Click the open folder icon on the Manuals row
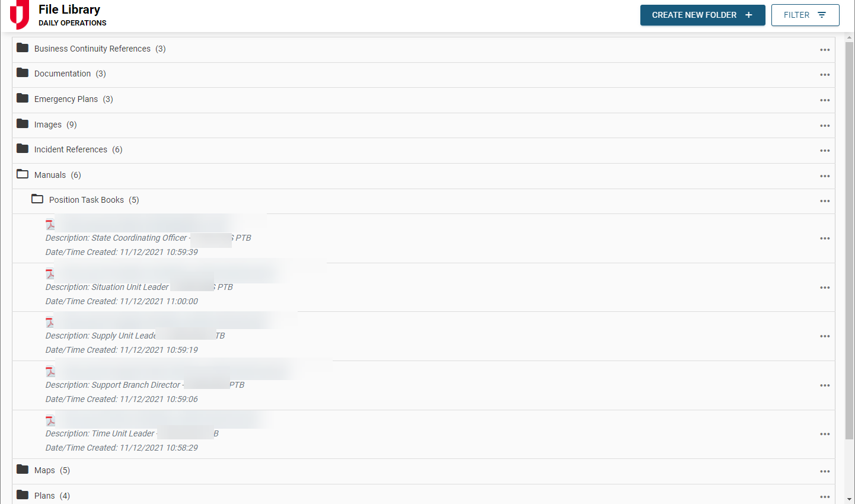This screenshot has height=504, width=855. coord(22,174)
